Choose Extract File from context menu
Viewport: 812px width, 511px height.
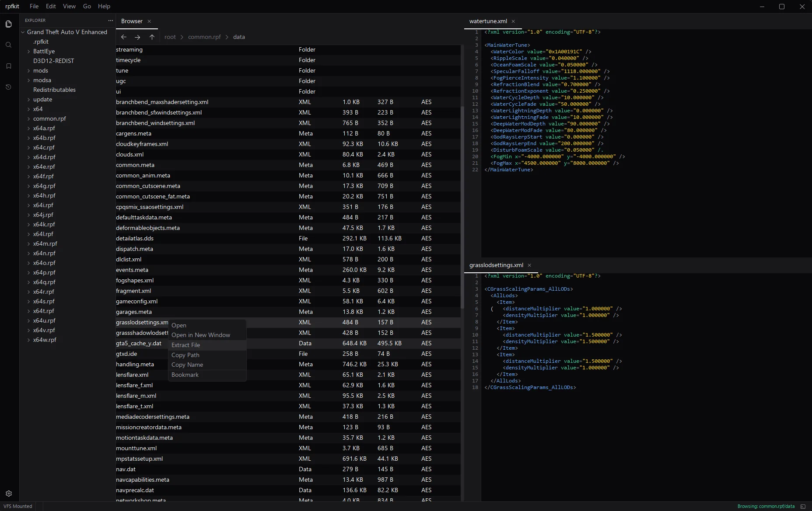(207, 345)
